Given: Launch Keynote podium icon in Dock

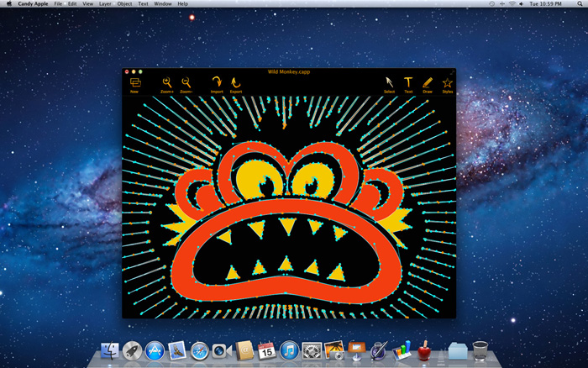Looking at the screenshot, I should pos(356,351).
